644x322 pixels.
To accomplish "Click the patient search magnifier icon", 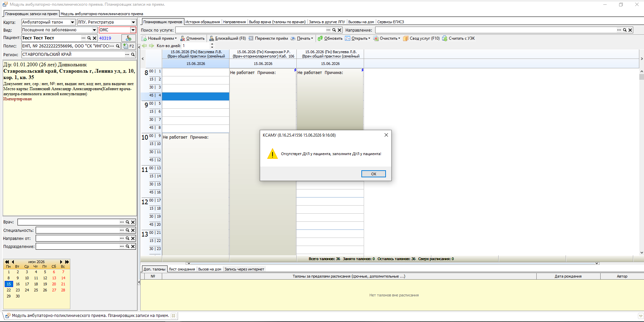I will click(89, 38).
